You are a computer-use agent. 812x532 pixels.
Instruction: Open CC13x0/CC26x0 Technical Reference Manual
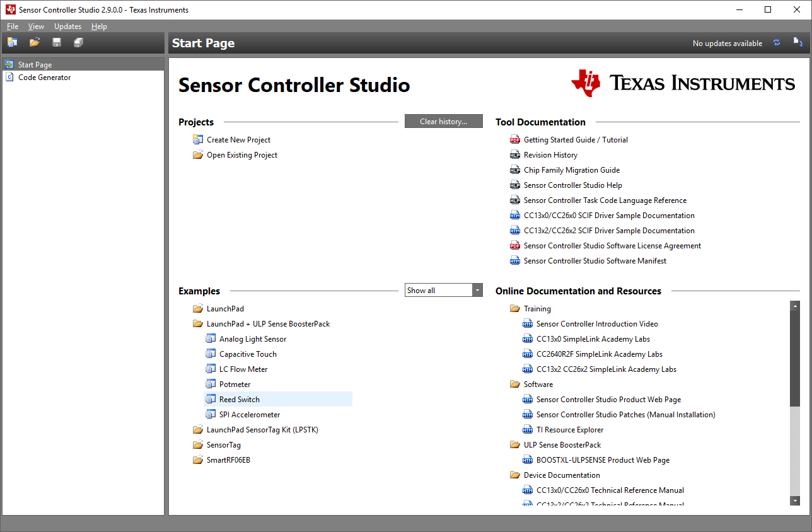pyautogui.click(x=610, y=490)
